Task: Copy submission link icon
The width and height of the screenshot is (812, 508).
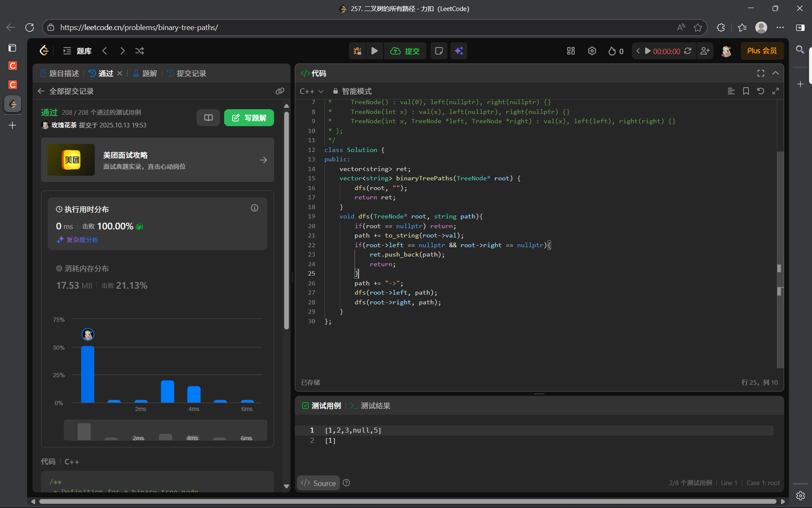Action: point(280,91)
